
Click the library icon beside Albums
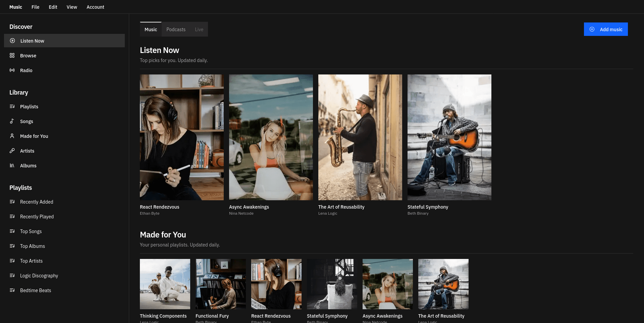12,165
